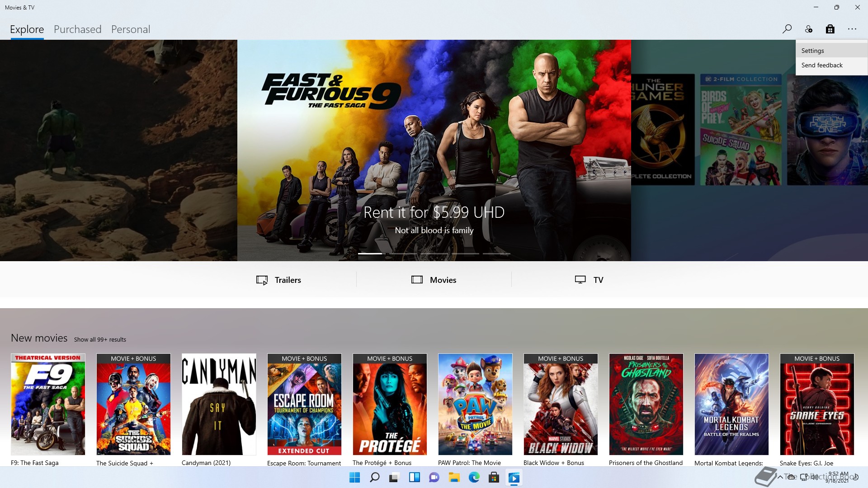Launch Microsoft Edge from the taskbar
This screenshot has width=868, height=488.
pos(474,478)
